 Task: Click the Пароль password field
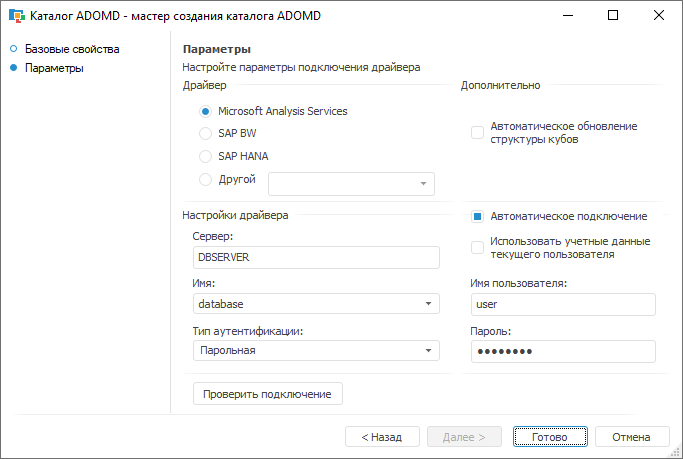click(x=562, y=351)
